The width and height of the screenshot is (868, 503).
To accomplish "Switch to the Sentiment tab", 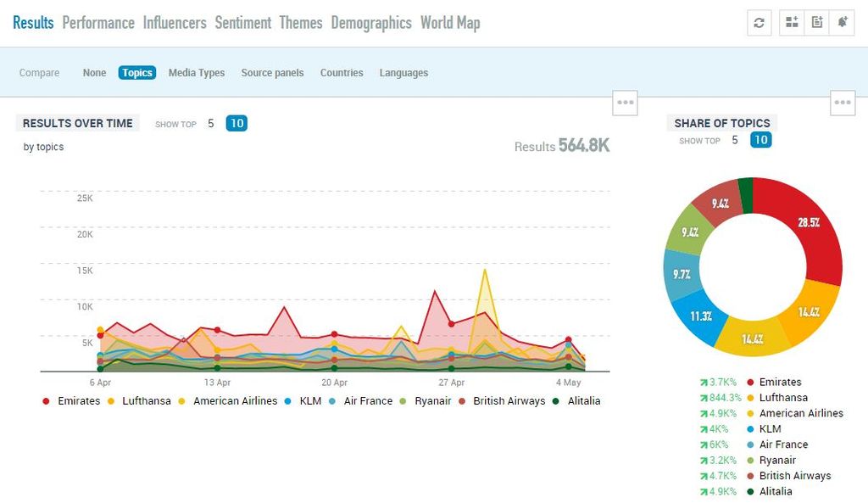I will [242, 23].
